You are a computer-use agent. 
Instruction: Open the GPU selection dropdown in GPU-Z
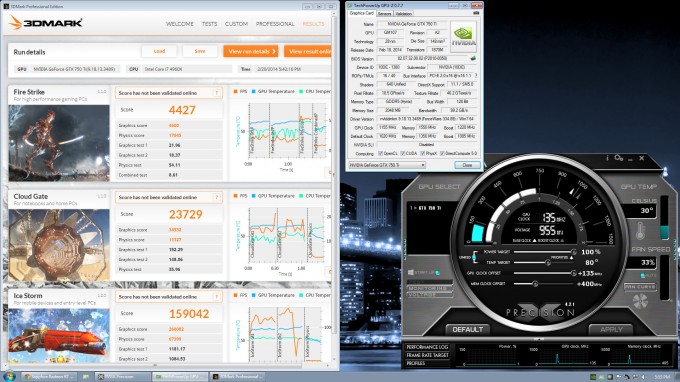(387, 165)
